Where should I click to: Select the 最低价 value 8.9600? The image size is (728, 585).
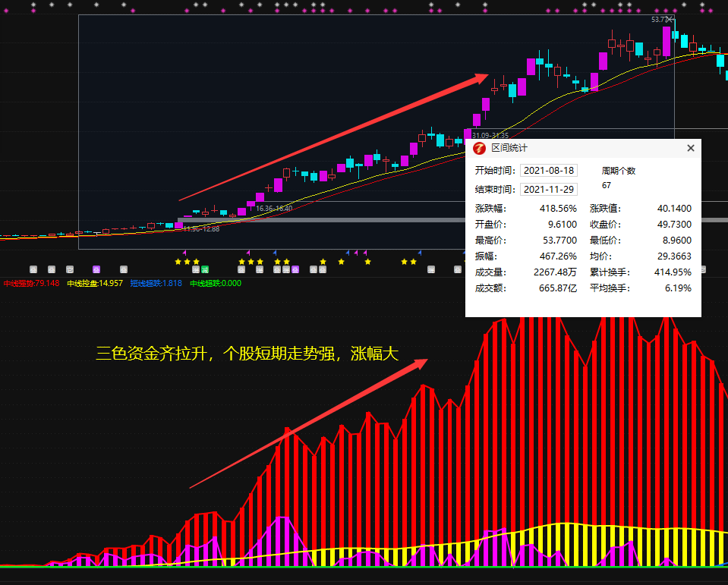point(677,241)
